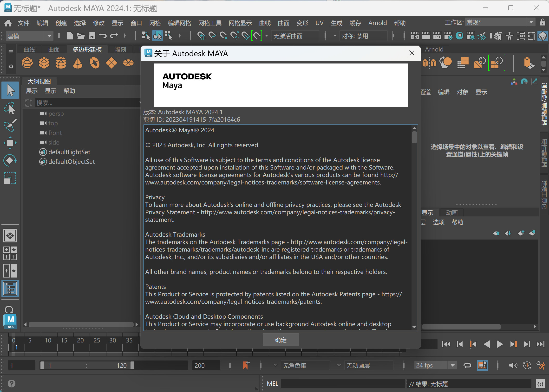Click the Open Scene folder icon

81,36
